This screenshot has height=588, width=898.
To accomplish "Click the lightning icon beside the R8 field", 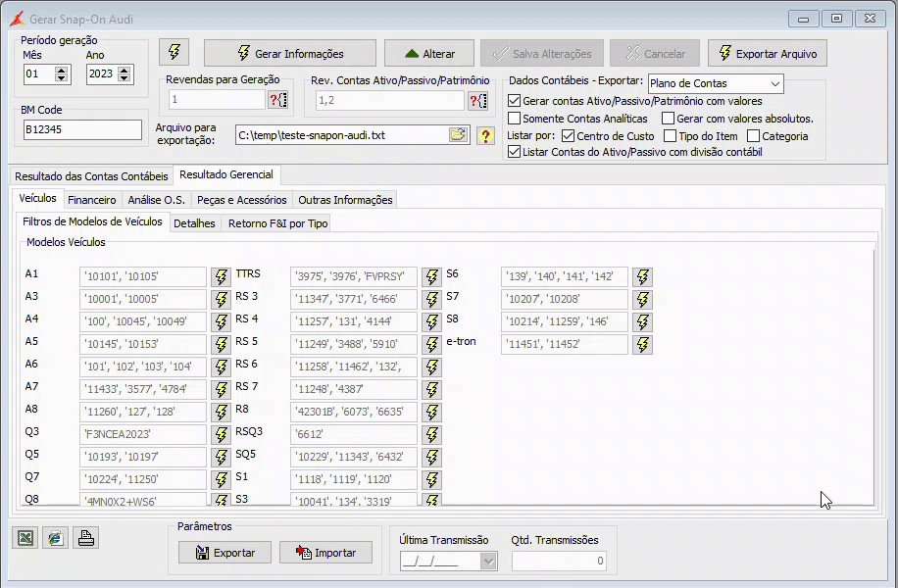I will coord(431,413).
